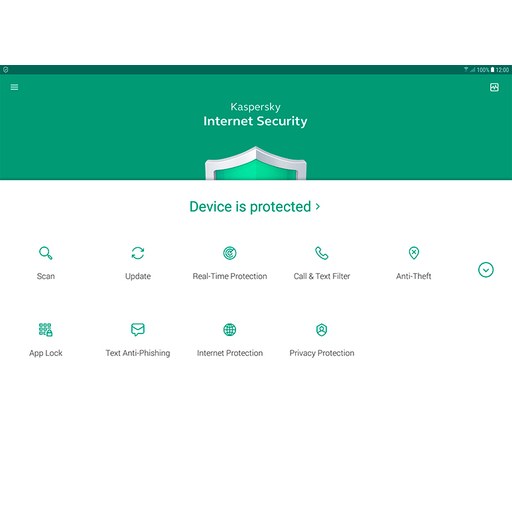Image resolution: width=512 pixels, height=512 pixels.
Task: Select the Anti-Theft location pin icon
Action: 414,253
